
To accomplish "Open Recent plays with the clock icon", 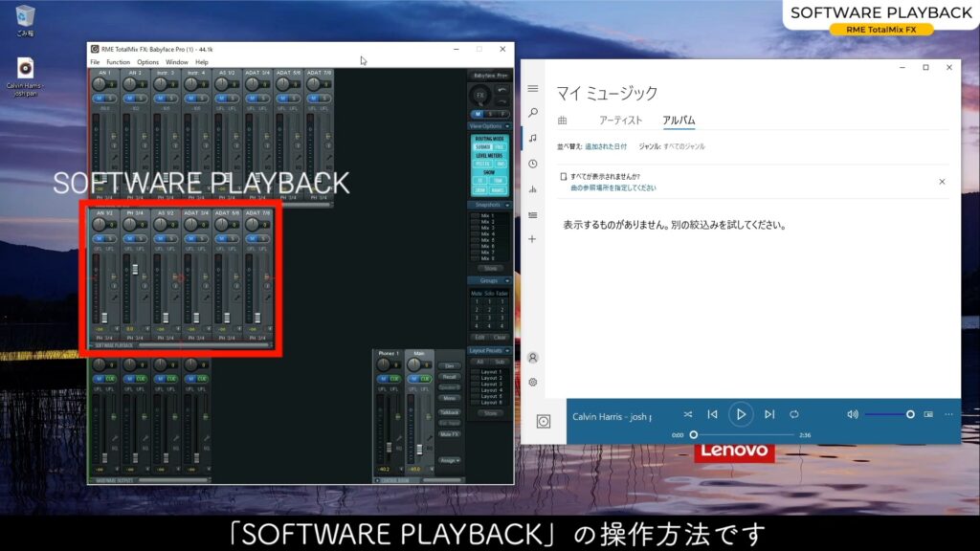I will [x=532, y=164].
